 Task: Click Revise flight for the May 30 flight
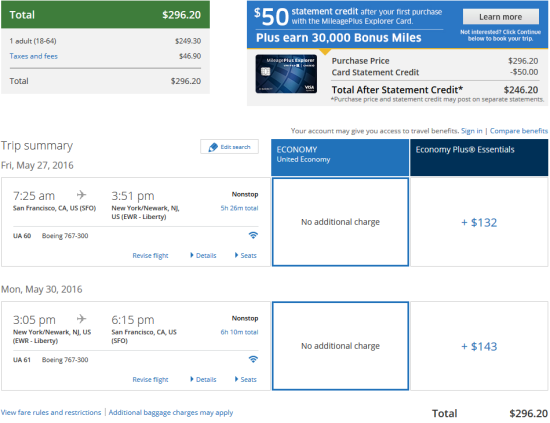click(x=150, y=380)
